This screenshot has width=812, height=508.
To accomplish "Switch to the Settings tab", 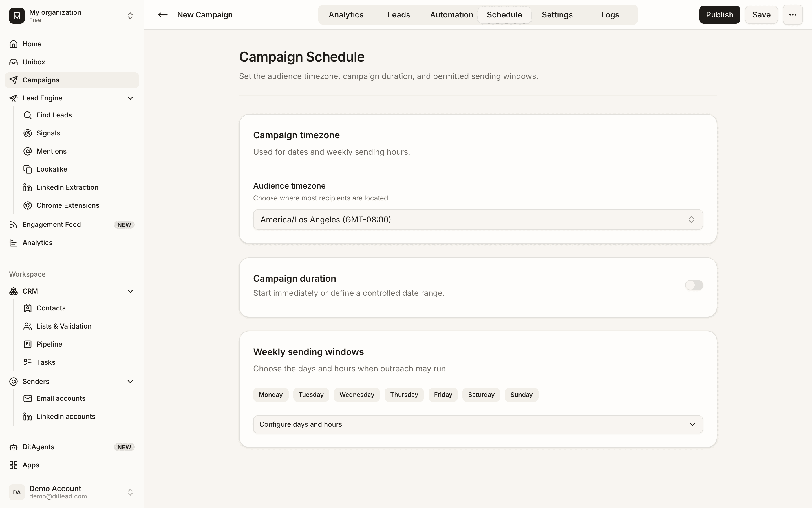I will point(557,15).
